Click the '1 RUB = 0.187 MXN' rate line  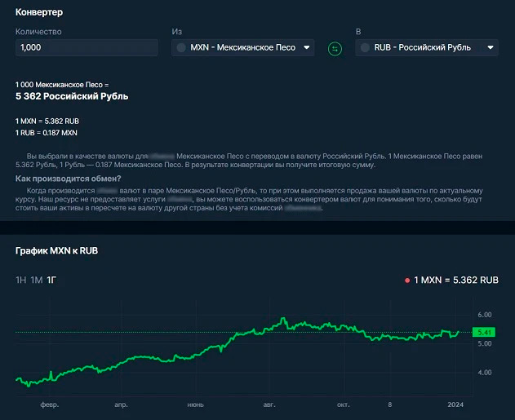pyautogui.click(x=47, y=132)
